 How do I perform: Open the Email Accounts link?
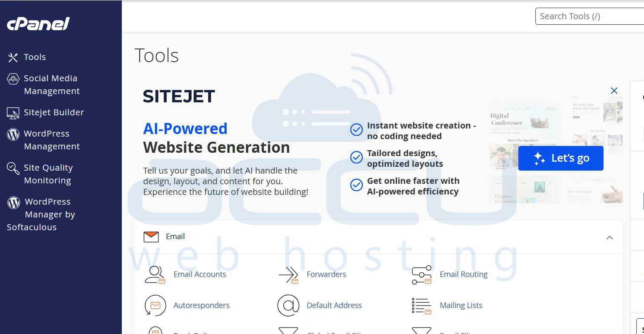click(x=200, y=274)
